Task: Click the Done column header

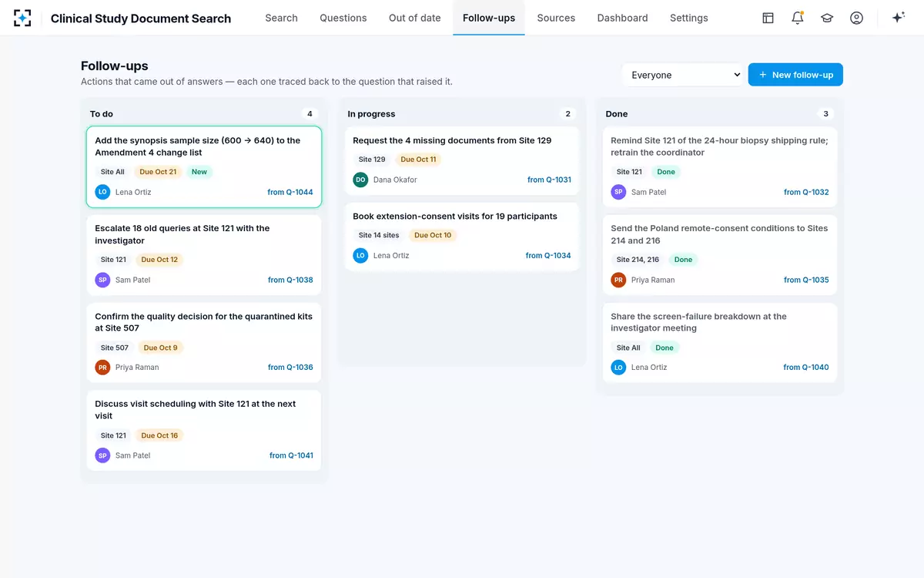Action: click(617, 114)
